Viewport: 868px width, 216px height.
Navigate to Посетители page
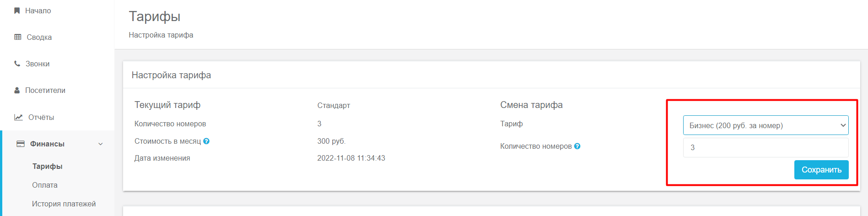45,91
